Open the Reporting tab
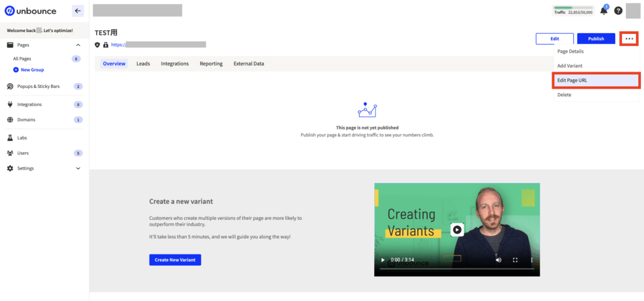 tap(211, 63)
